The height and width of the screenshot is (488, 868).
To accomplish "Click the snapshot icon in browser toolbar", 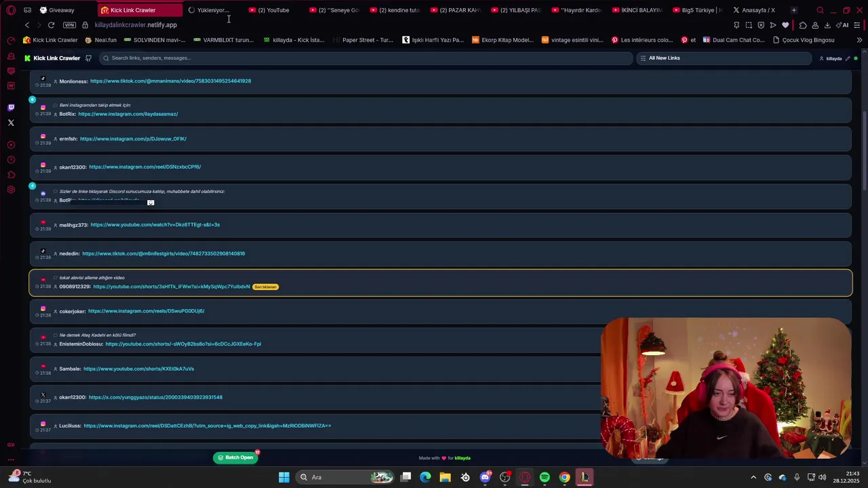I will [x=749, y=25].
